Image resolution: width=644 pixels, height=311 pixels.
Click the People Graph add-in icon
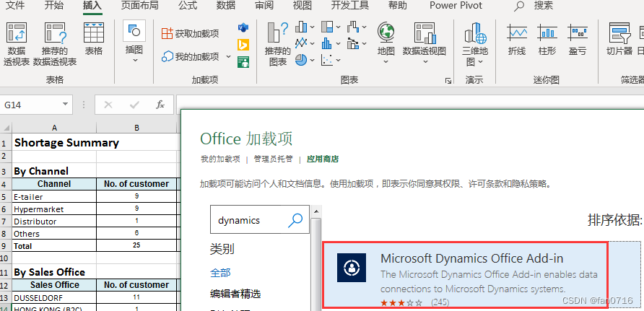[243, 62]
